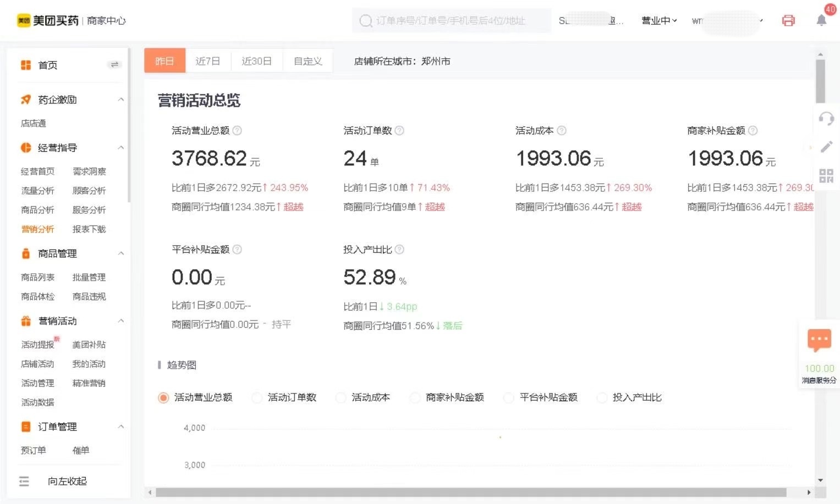Collapse the 营销活动 sidebar section

tap(121, 321)
